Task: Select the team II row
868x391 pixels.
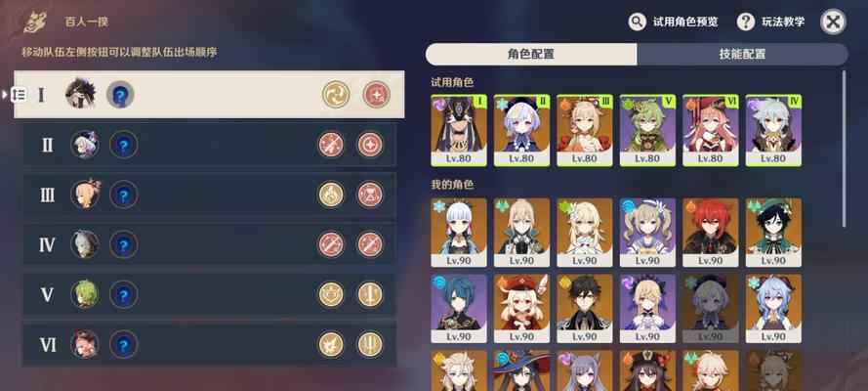Action: point(209,145)
